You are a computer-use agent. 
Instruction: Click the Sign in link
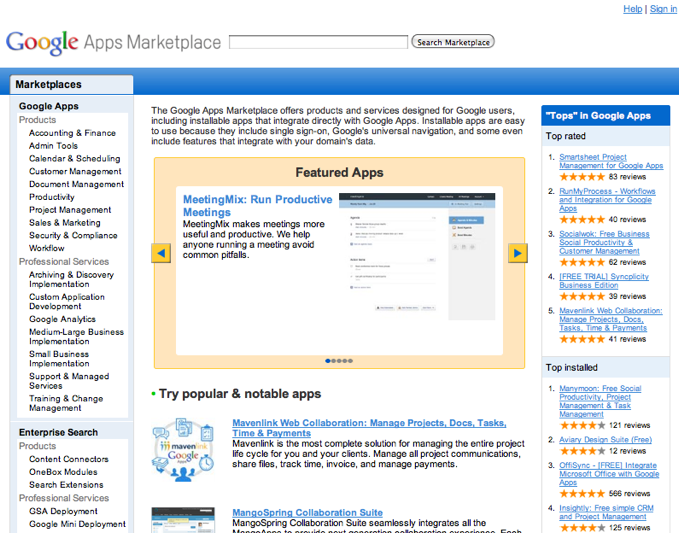(663, 9)
